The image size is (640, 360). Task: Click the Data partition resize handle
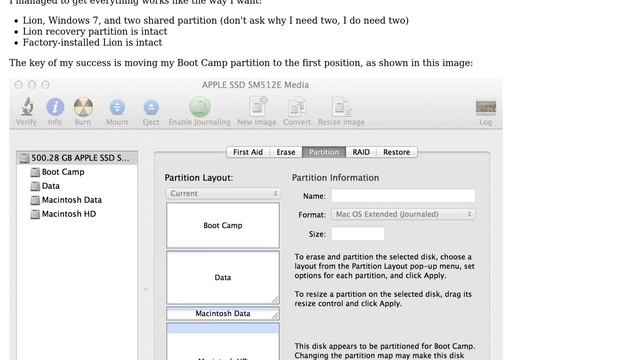(276, 300)
